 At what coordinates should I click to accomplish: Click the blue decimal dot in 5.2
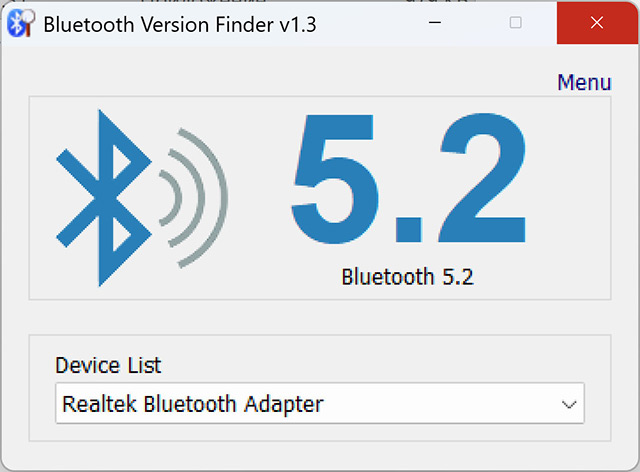(408, 230)
